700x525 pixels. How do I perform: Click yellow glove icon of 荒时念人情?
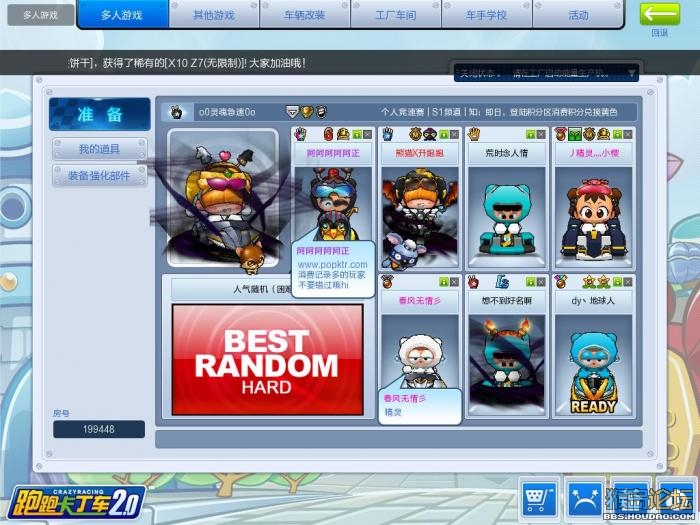(x=474, y=134)
